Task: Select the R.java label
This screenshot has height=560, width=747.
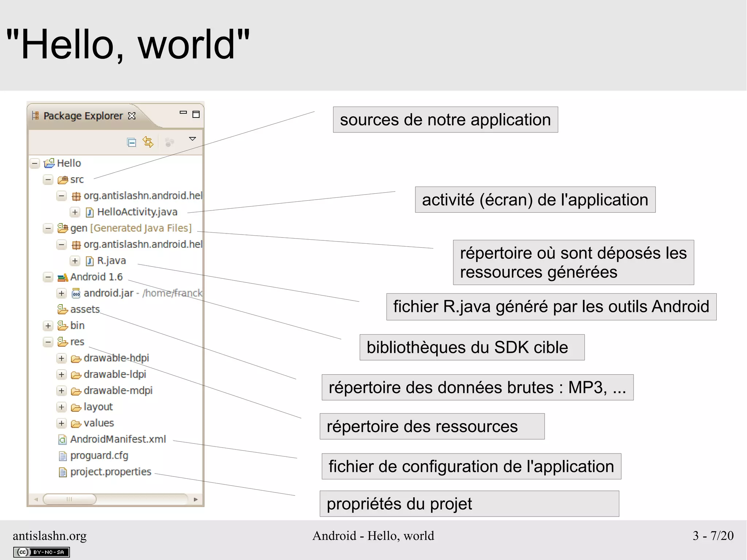Action: [111, 261]
